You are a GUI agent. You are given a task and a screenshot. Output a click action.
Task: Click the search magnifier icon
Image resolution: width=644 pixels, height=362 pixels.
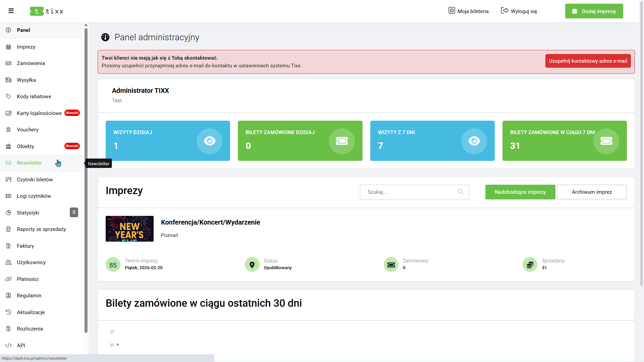[461, 192]
